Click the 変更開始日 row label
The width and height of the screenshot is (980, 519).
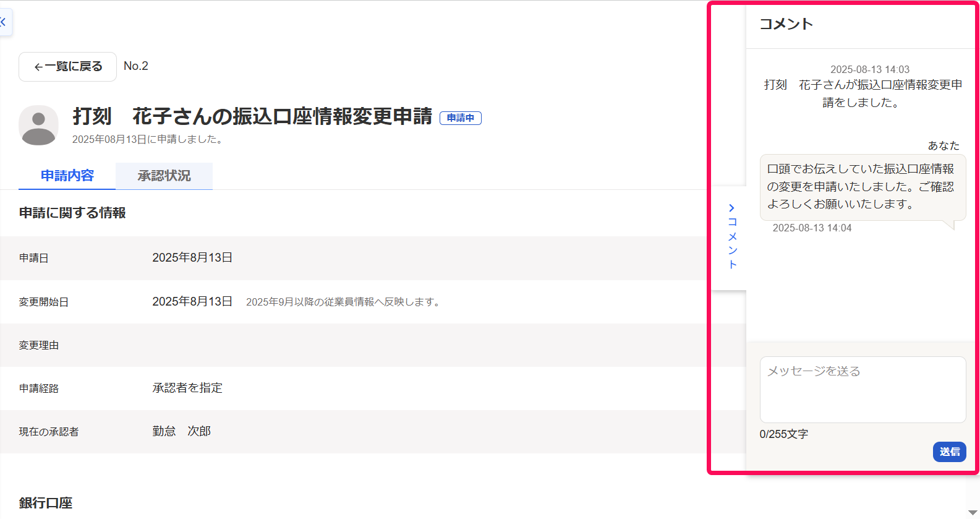click(43, 302)
